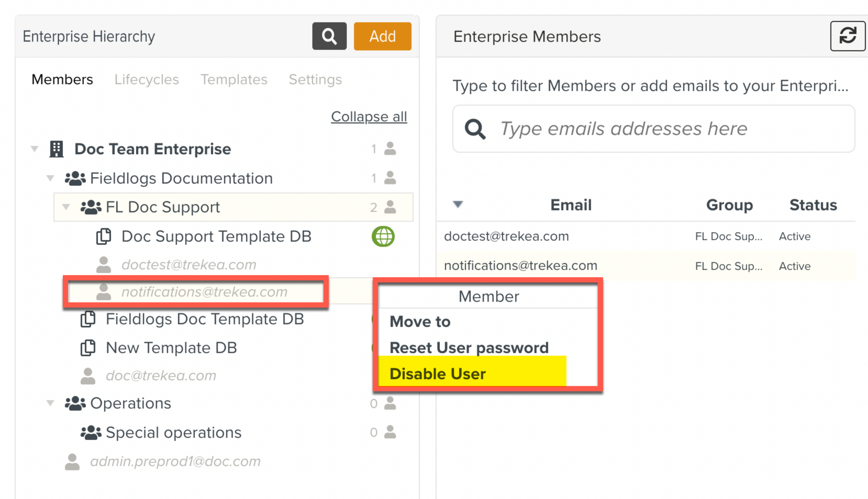The height and width of the screenshot is (499, 868).
Task: Click the refresh icon in Enterprise Members
Action: click(x=847, y=36)
